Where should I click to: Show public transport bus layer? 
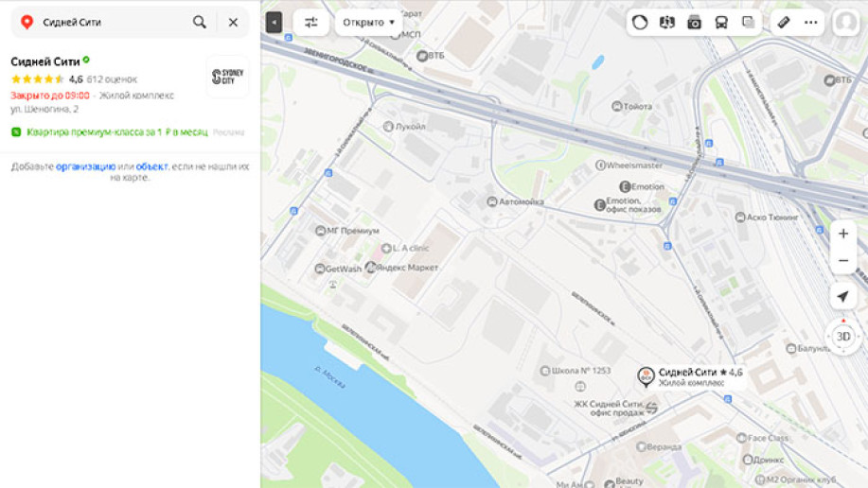coord(721,23)
